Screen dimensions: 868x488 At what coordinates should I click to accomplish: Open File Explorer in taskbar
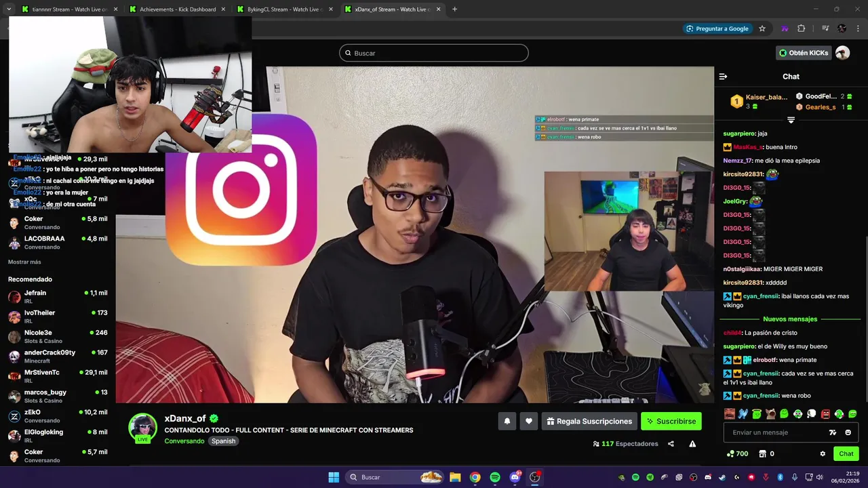click(x=455, y=477)
